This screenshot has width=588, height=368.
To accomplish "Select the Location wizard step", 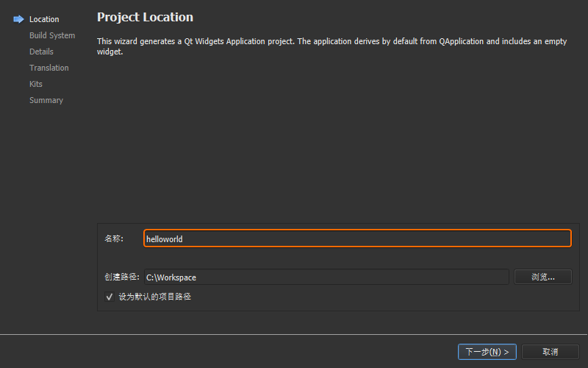I will coord(44,19).
